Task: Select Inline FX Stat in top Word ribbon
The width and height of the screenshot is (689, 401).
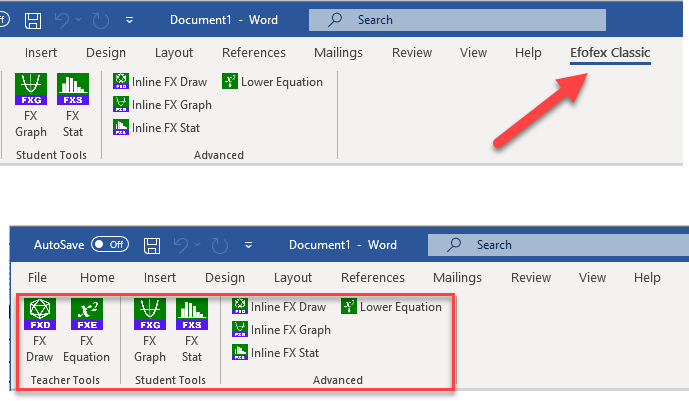Action: [x=156, y=127]
